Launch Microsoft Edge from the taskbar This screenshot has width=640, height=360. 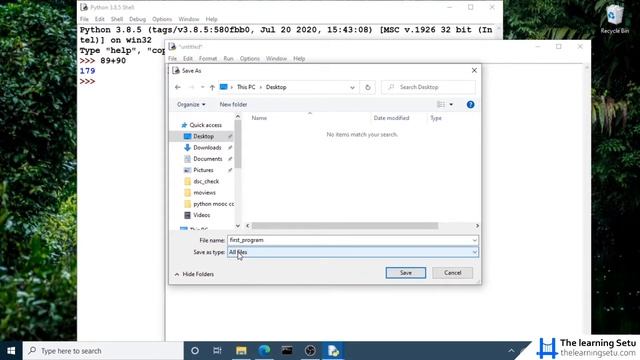(264, 351)
